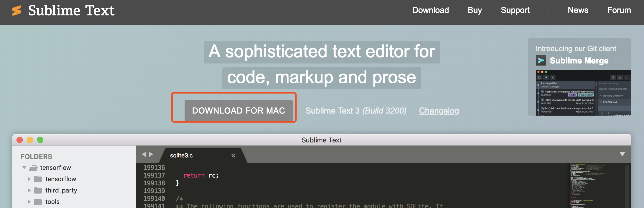Click the Introducing our Git client text
644x208 pixels.
(x=576, y=49)
